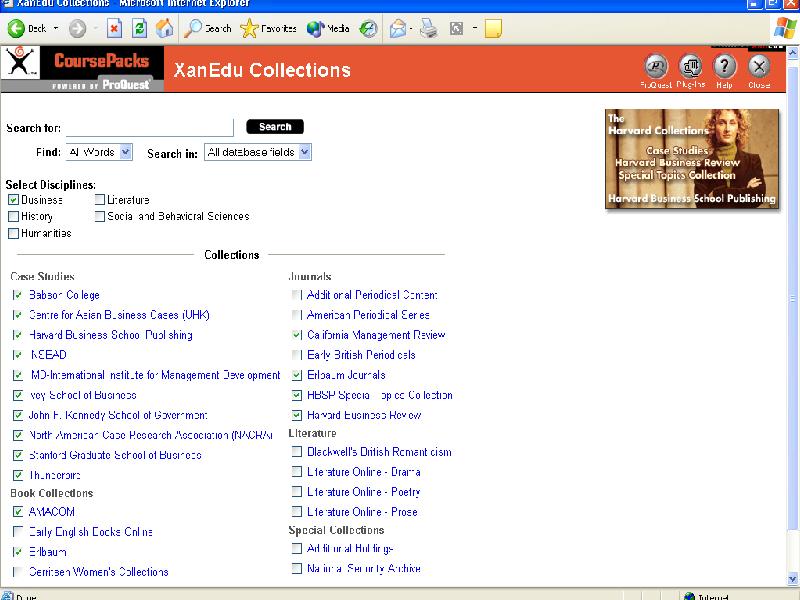800x600 pixels.
Task: Check the National Security Archive checkbox
Action: tap(296, 568)
